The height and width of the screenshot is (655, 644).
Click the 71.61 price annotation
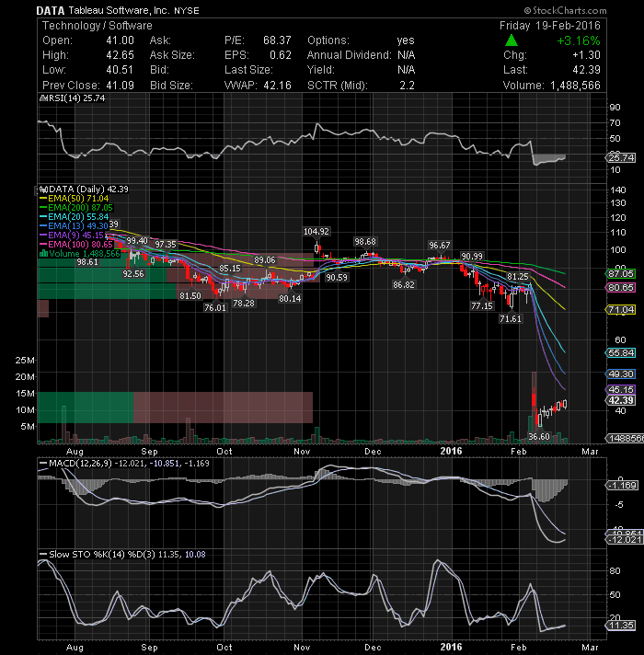pos(511,318)
